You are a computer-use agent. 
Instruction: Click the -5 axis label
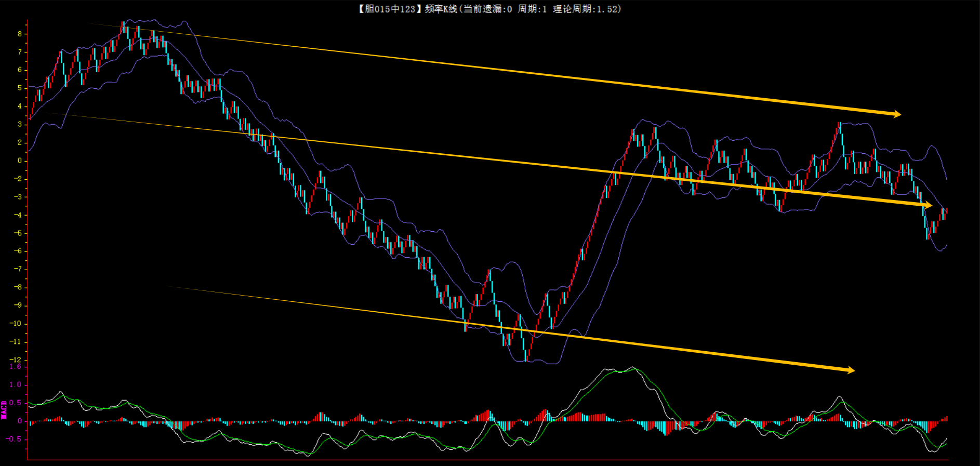click(x=18, y=233)
